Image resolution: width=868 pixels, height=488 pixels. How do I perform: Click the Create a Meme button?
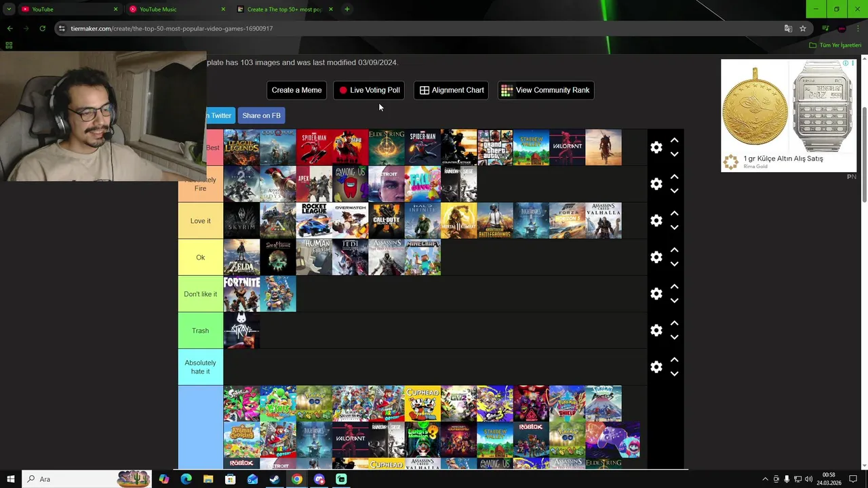pos(296,90)
